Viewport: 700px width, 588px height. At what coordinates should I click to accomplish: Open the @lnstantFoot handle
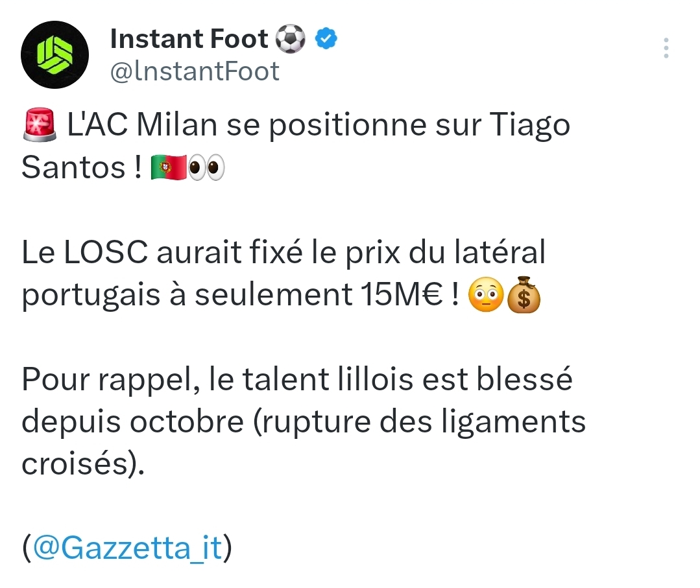195,71
